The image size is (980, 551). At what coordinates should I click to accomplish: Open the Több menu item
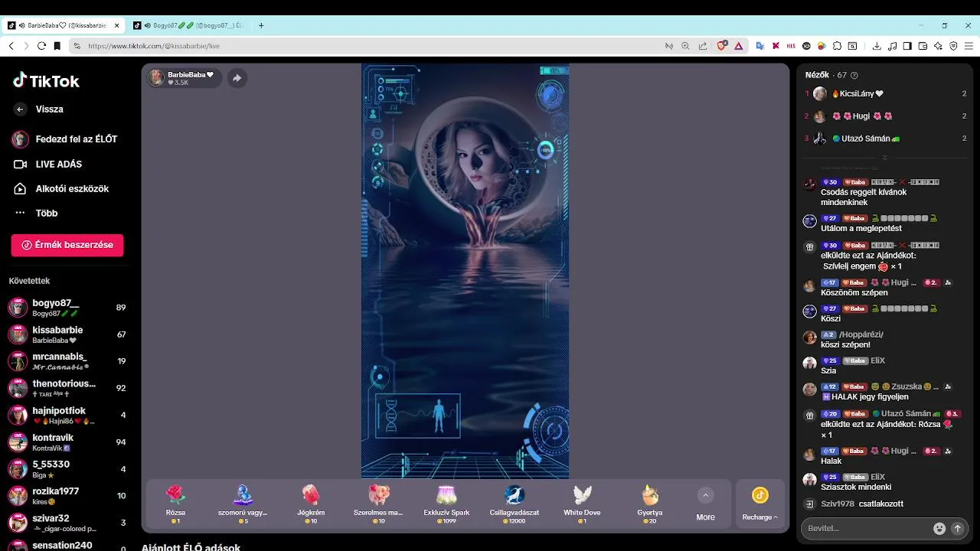tap(35, 213)
